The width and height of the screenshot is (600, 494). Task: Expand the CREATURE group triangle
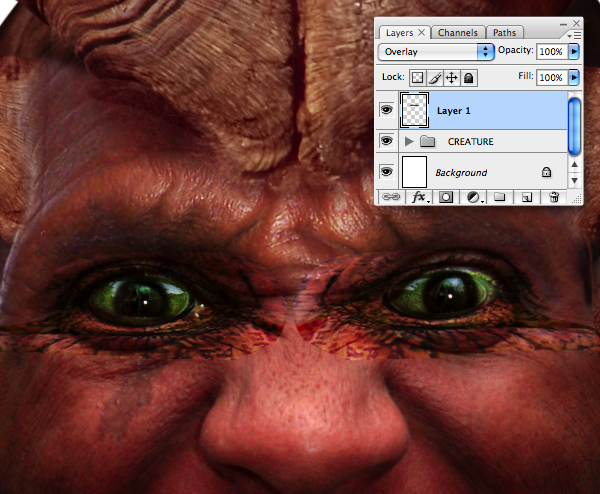pos(409,142)
